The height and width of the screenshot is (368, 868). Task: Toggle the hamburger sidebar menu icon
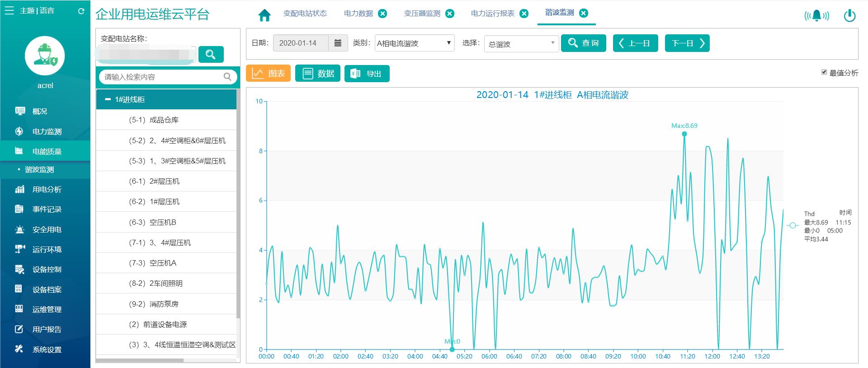point(9,10)
